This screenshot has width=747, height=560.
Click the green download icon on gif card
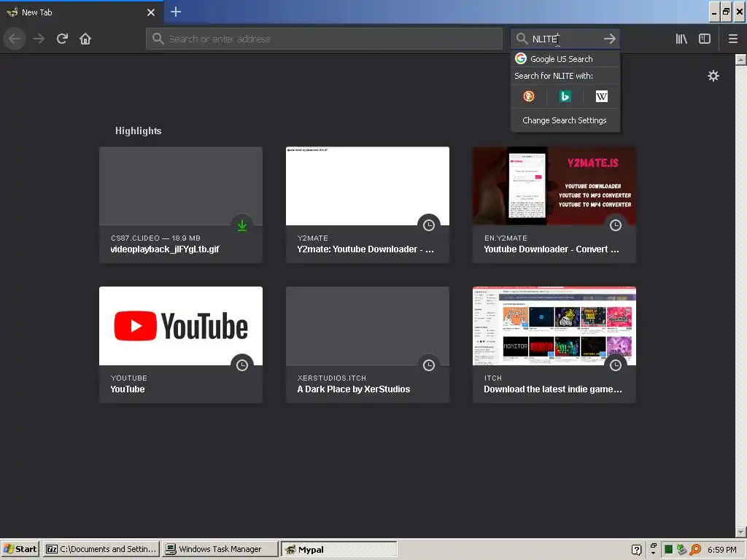tap(242, 225)
